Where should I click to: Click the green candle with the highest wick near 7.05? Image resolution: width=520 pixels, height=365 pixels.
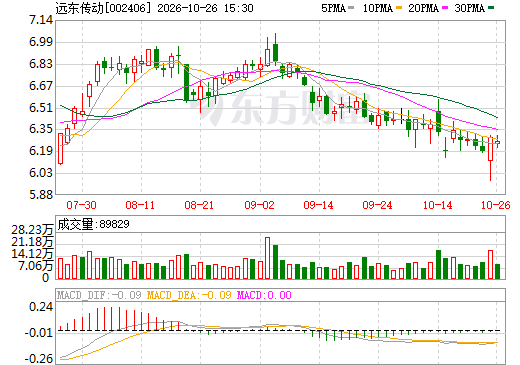point(275,50)
